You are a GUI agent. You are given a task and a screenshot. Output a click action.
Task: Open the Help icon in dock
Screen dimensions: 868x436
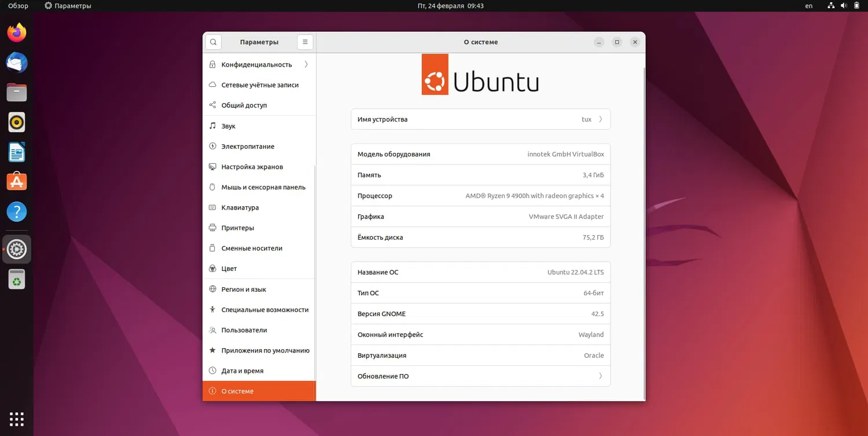[x=17, y=212]
